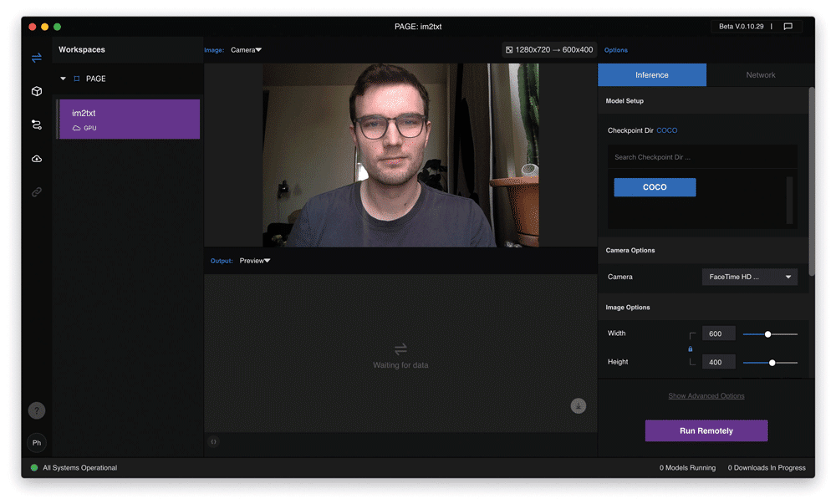The height and width of the screenshot is (504, 836).
Task: Collapse the PAGE workspace tree
Action: 63,79
